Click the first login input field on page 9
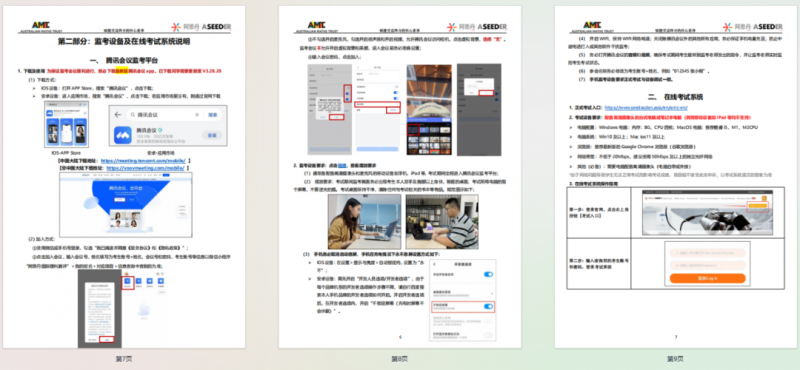 [707, 252]
